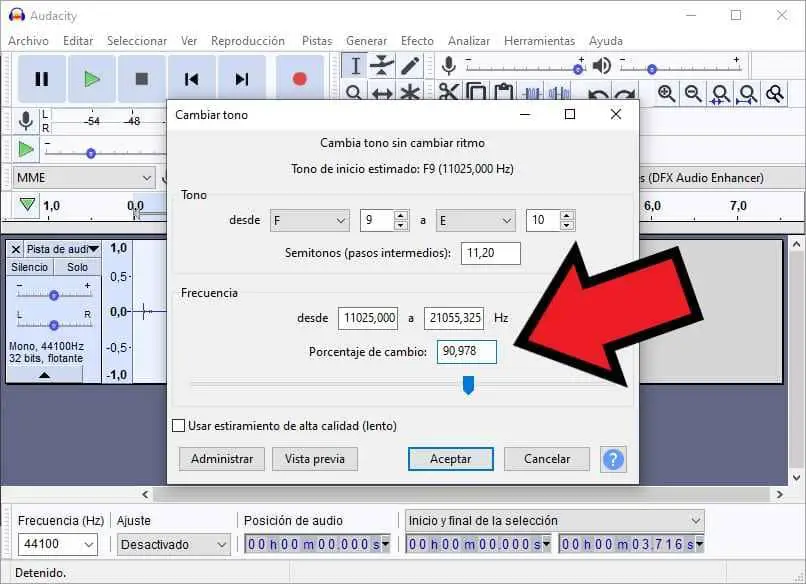Open the Herramientas menu
This screenshot has height=584, width=806.
coord(539,41)
